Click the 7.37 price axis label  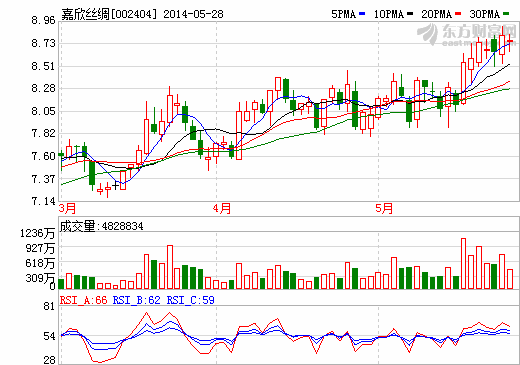coord(43,179)
